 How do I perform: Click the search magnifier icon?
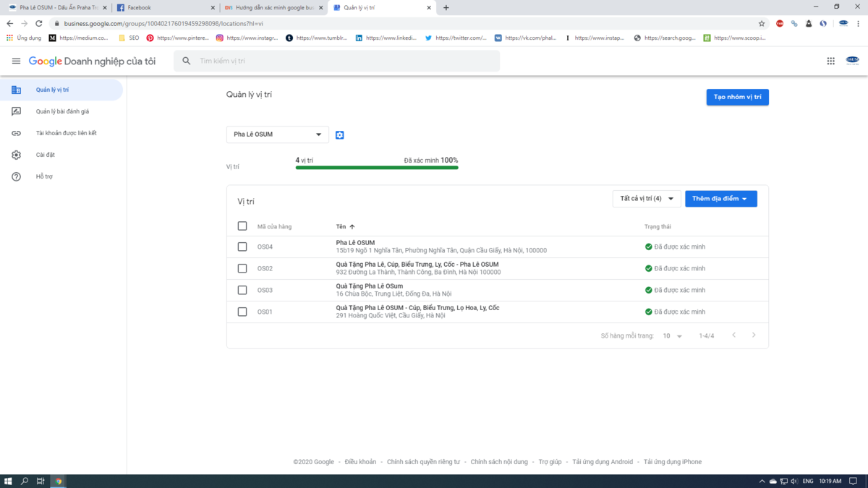click(187, 61)
